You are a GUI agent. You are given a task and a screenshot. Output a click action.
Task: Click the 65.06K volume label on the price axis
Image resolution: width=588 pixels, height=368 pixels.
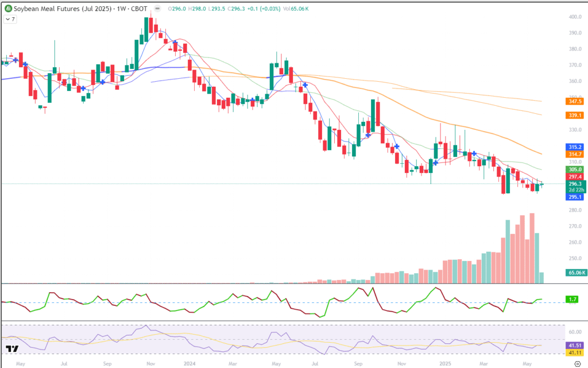[576, 273]
